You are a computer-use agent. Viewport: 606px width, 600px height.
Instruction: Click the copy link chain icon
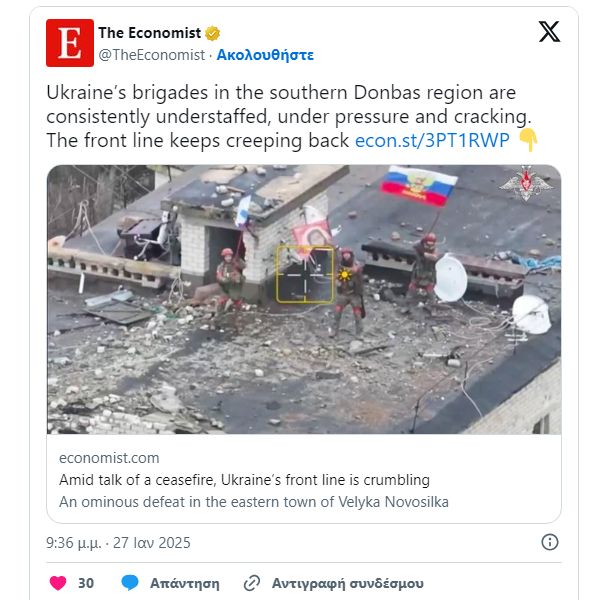pyautogui.click(x=252, y=583)
